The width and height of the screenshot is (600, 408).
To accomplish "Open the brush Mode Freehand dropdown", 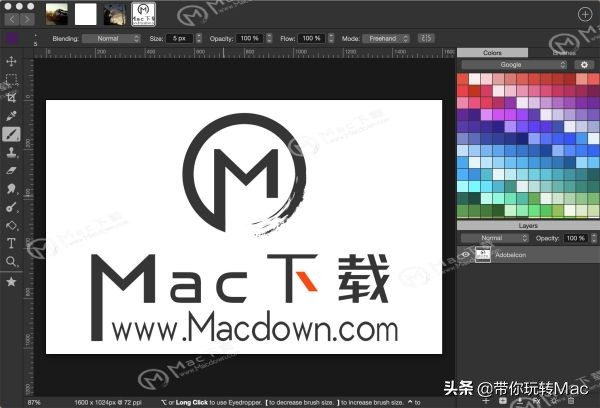I will (x=386, y=38).
